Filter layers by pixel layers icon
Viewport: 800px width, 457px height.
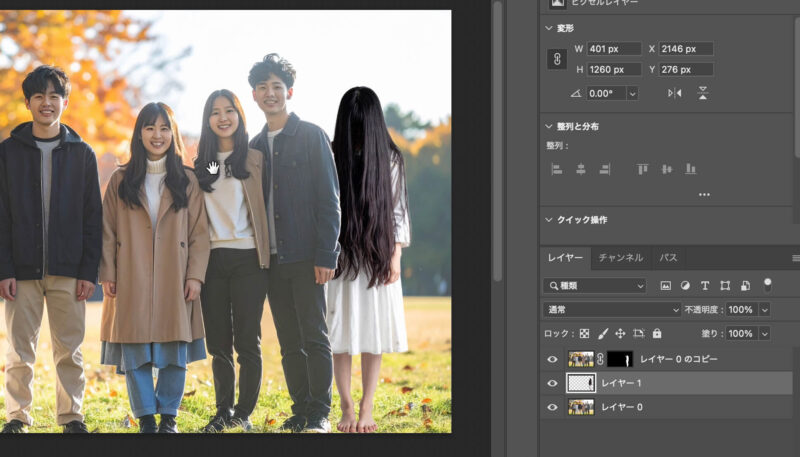pos(665,286)
